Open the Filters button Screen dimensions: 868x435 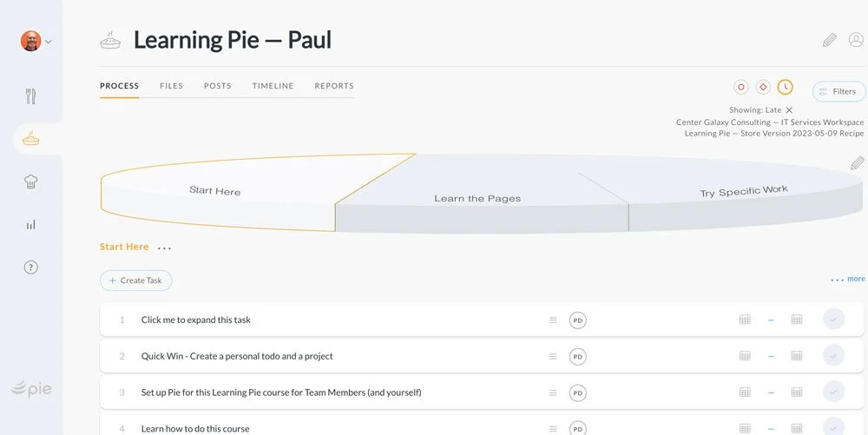click(838, 91)
